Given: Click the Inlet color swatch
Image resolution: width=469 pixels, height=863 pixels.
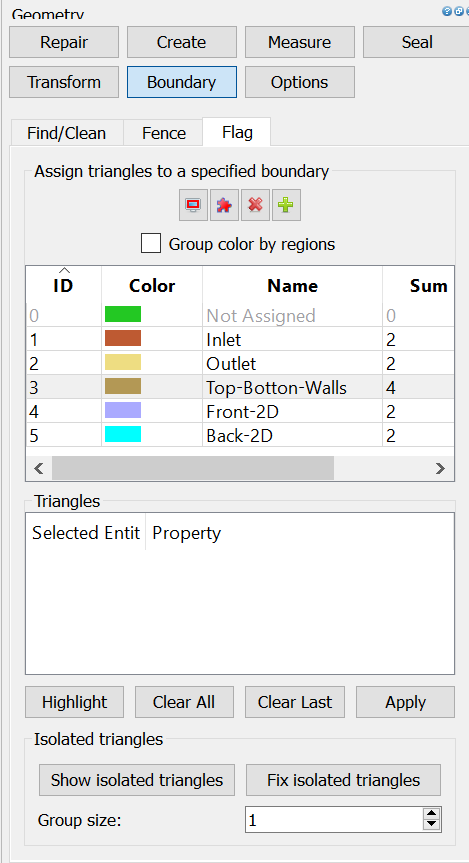Looking at the screenshot, I should coord(123,338).
